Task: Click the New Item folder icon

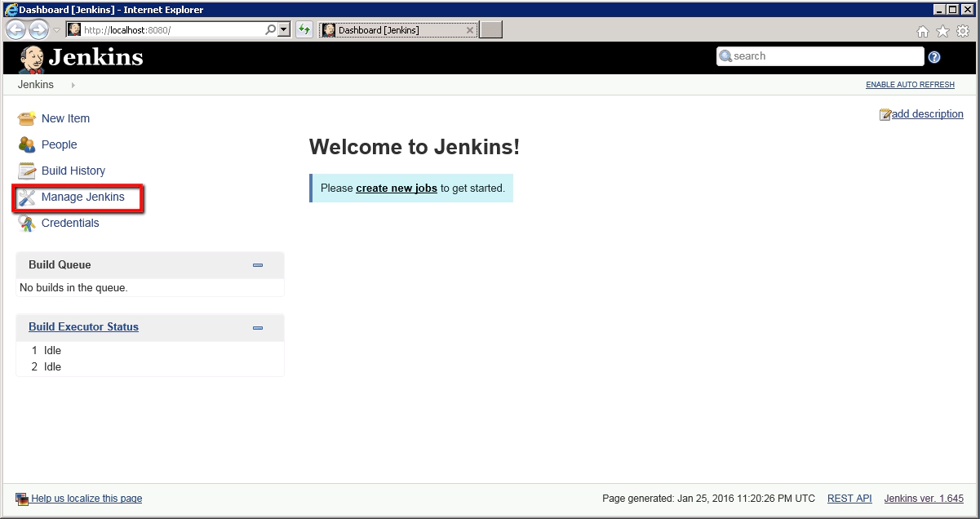Action: click(26, 118)
